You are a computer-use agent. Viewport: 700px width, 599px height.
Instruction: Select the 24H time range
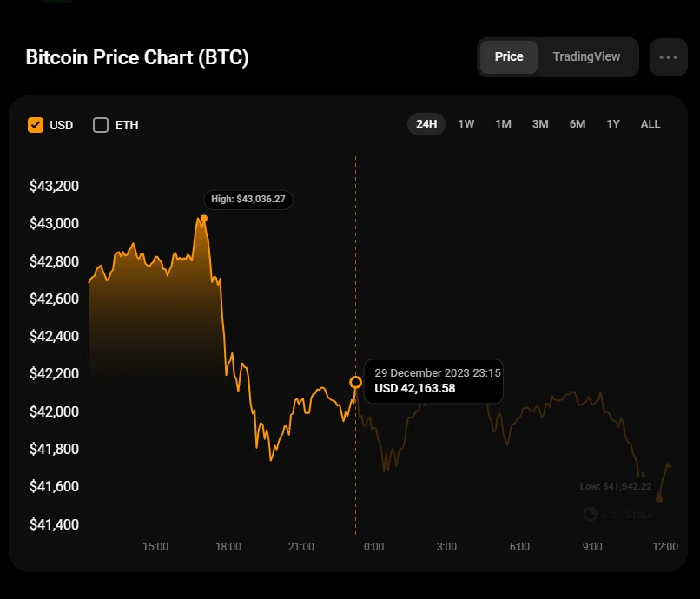click(426, 124)
